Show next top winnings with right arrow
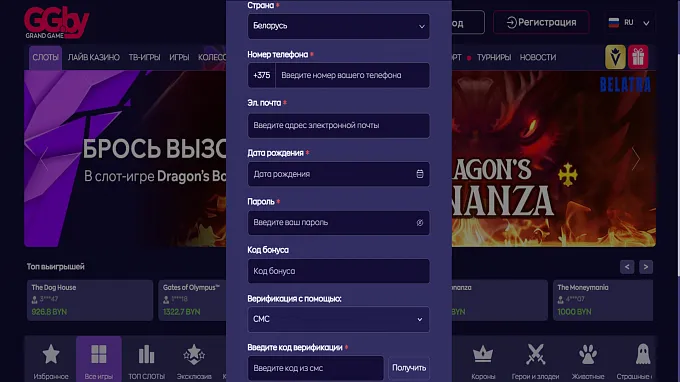This screenshot has width=680, height=382. coord(645,267)
